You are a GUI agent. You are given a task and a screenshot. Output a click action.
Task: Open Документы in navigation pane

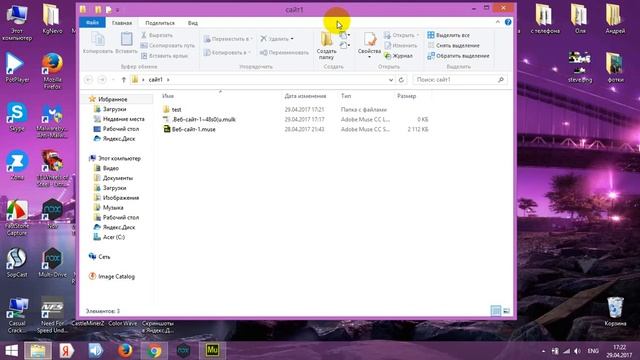(x=118, y=178)
